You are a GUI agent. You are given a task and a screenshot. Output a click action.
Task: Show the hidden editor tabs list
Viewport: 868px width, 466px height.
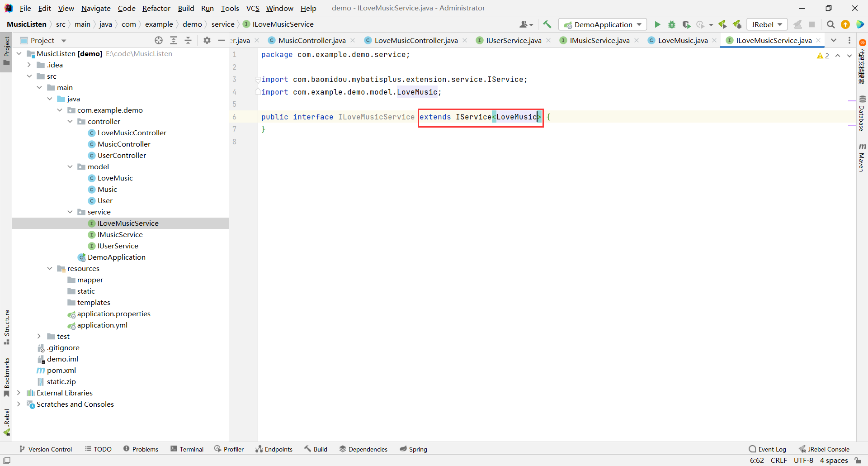(834, 40)
